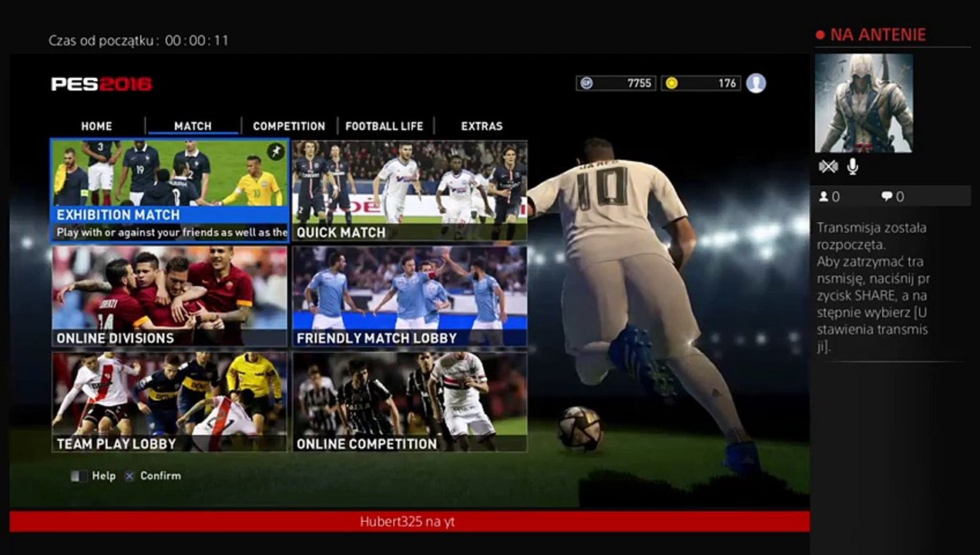Click the 176 coin balance value
The height and width of the screenshot is (555, 980).
[x=727, y=83]
